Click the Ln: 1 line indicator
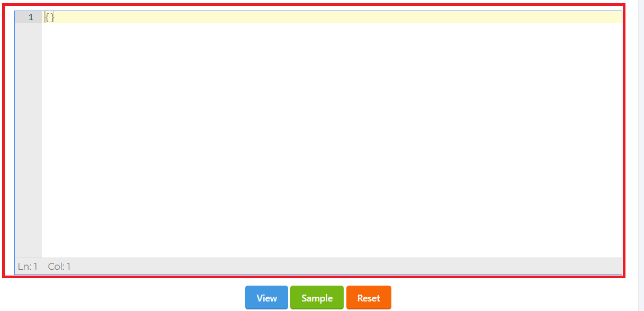Image resolution: width=644 pixels, height=311 pixels. click(x=28, y=266)
